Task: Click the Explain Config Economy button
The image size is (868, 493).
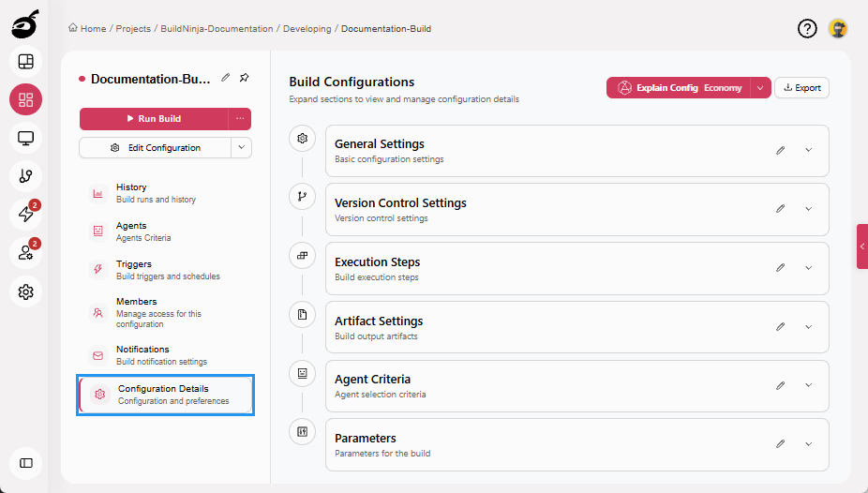Action: (x=679, y=87)
